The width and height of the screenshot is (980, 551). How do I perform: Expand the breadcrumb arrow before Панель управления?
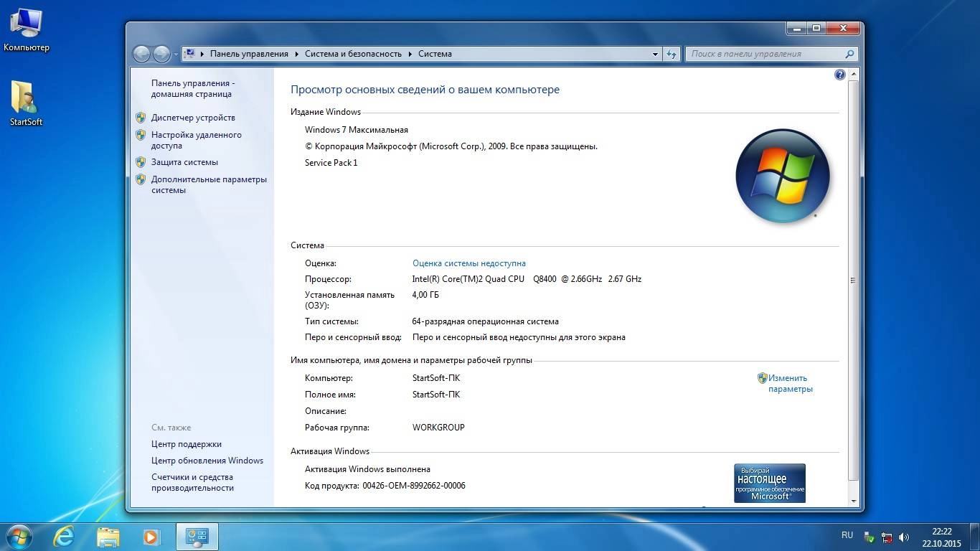[x=202, y=54]
